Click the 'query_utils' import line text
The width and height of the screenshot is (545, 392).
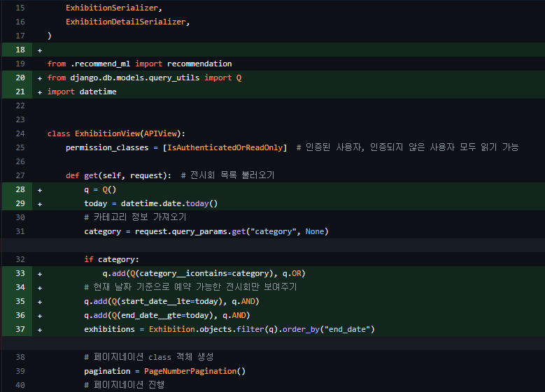(x=145, y=78)
